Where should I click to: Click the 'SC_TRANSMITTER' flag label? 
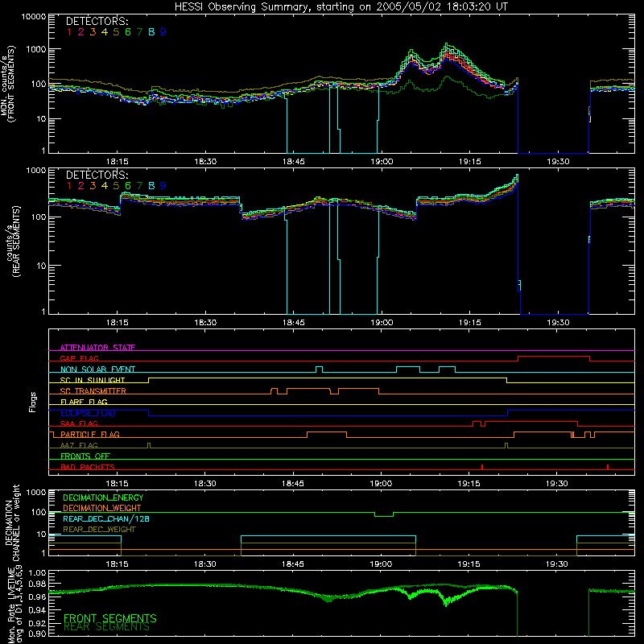pyautogui.click(x=93, y=391)
